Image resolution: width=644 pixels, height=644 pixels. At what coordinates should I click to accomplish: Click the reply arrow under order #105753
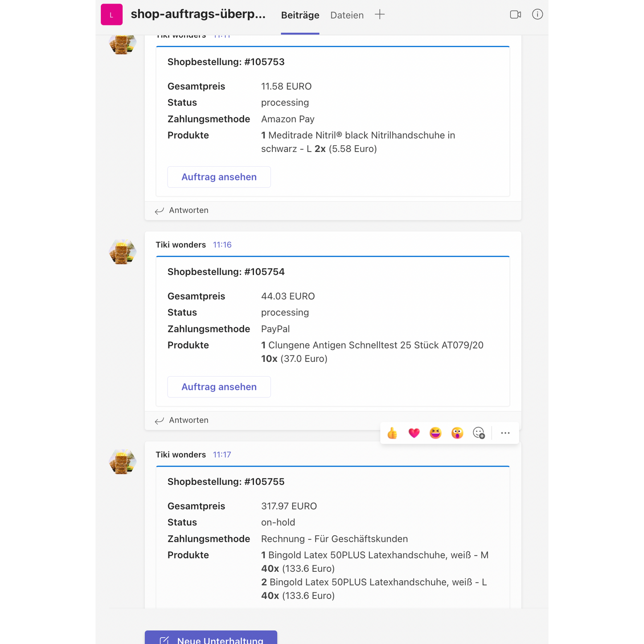[160, 210]
